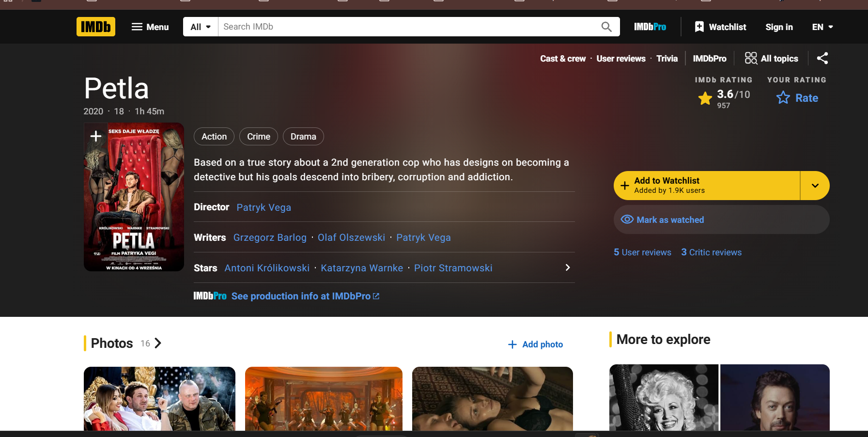
Task: Open director Patryk Vega's page
Action: coord(264,207)
